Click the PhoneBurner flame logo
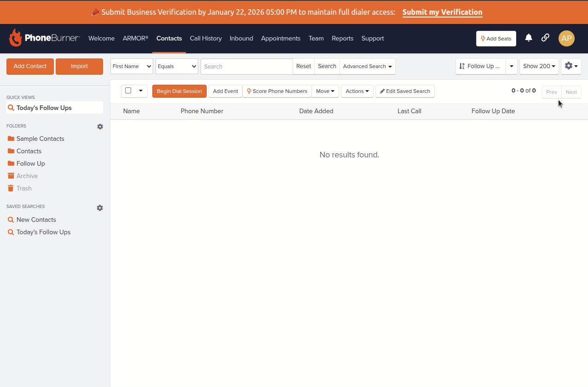Screen dimensions: 588x387 coord(16,38)
